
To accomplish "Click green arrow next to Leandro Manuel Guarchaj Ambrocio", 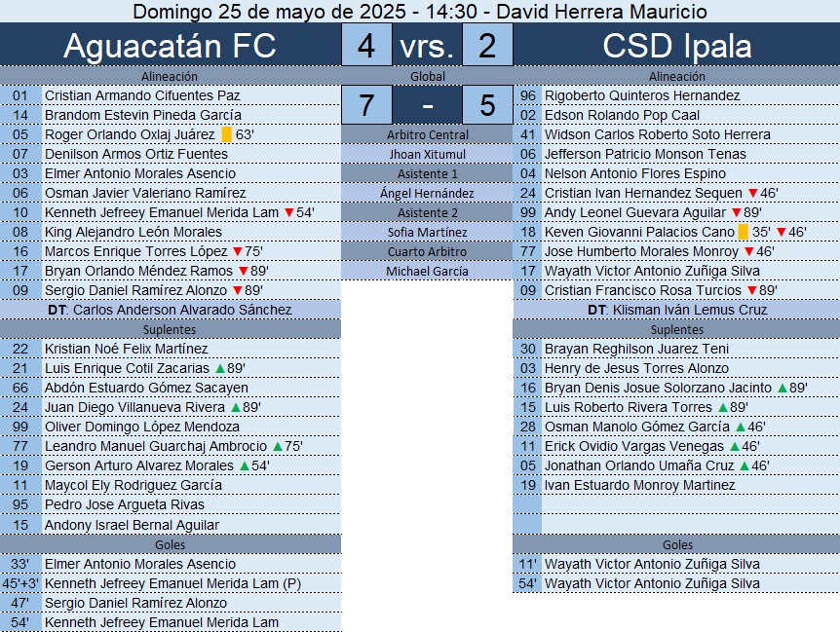I will click(x=277, y=446).
